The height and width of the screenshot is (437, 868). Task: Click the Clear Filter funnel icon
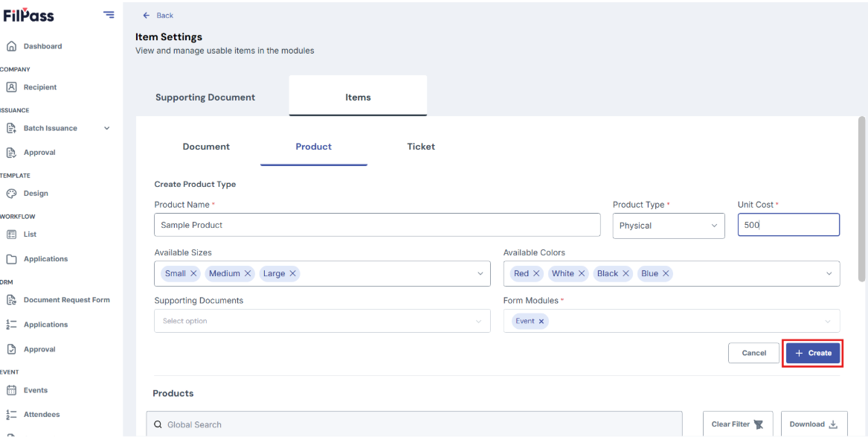tap(759, 424)
